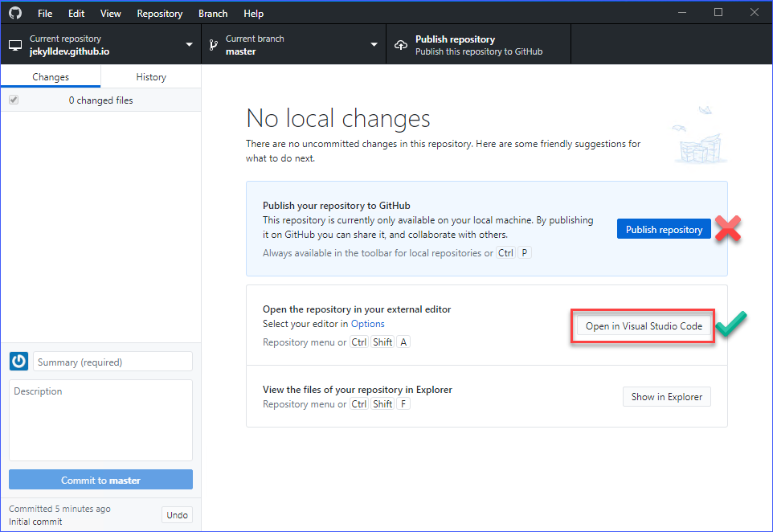Close the GitHub Desktop window

click(755, 12)
